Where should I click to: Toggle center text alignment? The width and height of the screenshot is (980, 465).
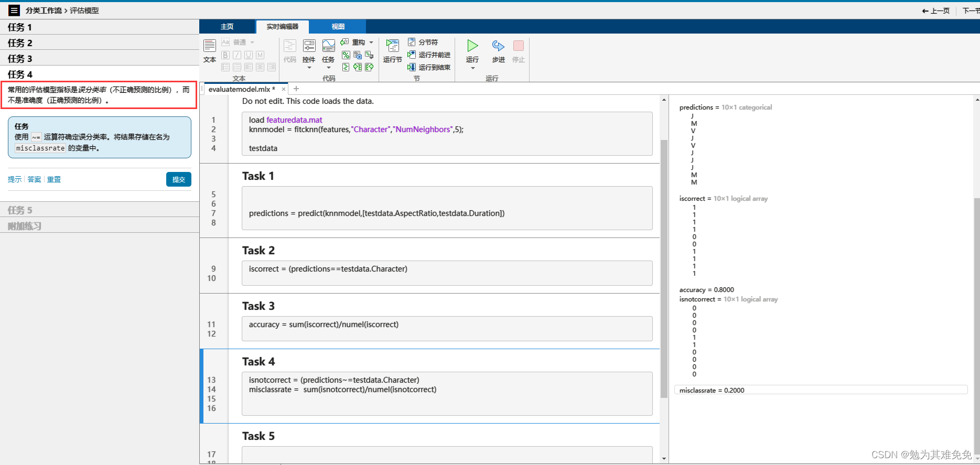[x=260, y=67]
